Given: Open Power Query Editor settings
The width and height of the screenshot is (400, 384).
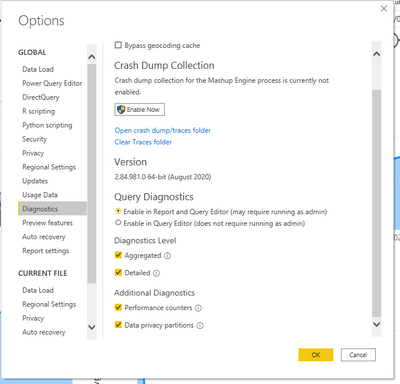Looking at the screenshot, I should 52,83.
